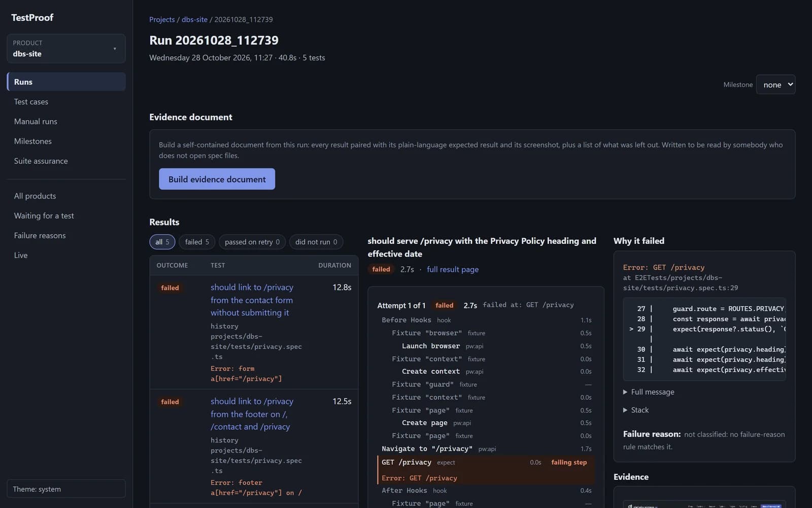The height and width of the screenshot is (508, 812).
Task: Select the all 5 filter
Action: (162, 242)
